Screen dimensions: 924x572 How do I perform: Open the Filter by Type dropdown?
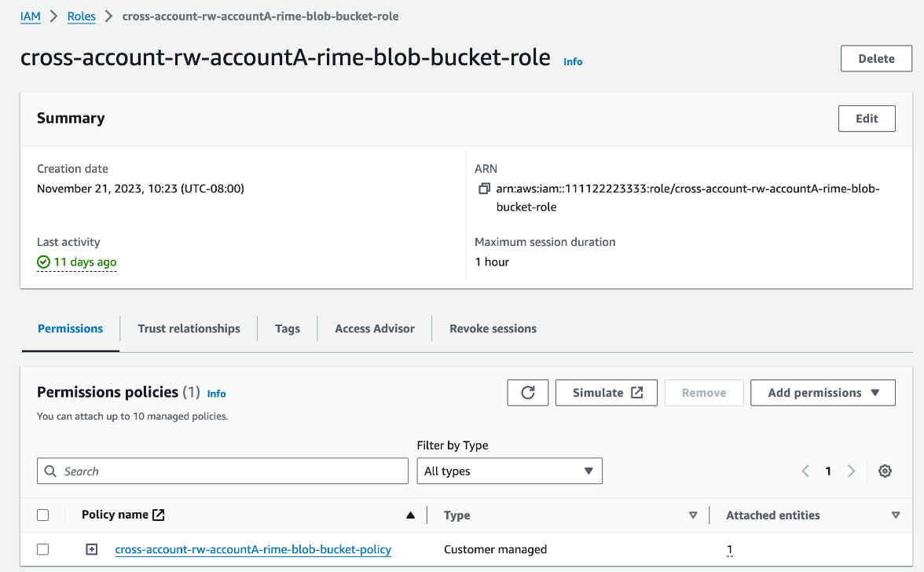click(509, 471)
